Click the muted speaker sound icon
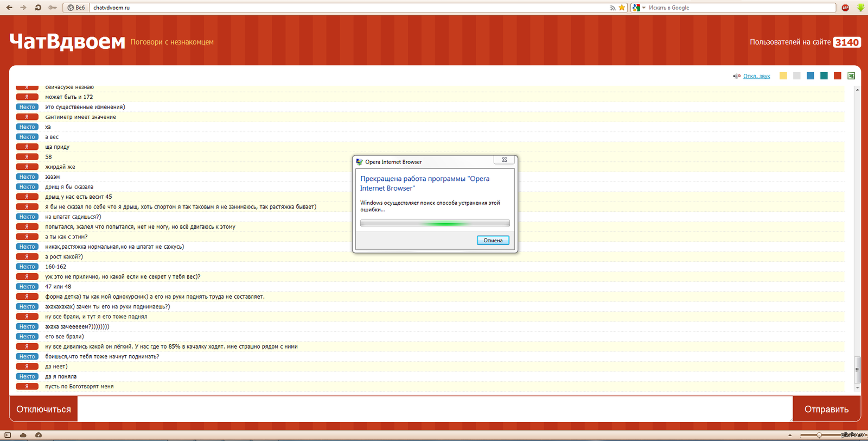 pyautogui.click(x=737, y=76)
